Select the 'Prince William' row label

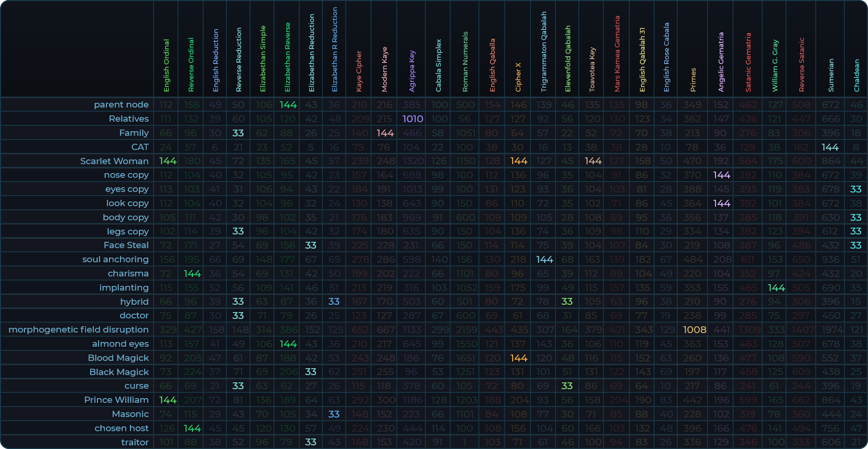pos(116,400)
